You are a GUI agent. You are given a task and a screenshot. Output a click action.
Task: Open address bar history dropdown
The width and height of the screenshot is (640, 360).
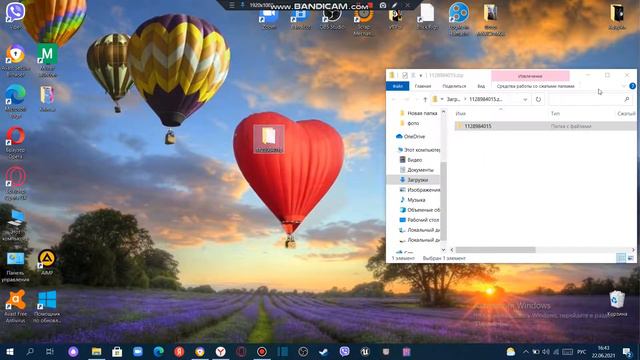click(525, 99)
